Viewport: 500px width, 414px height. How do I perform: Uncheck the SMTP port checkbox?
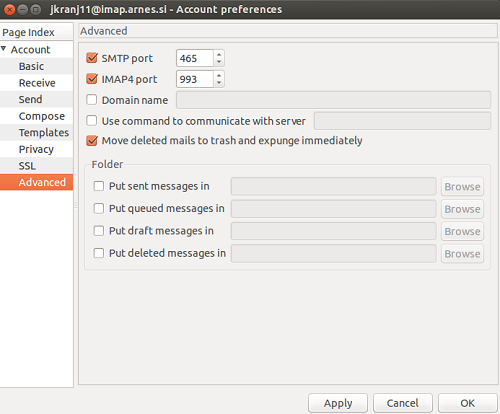coord(92,58)
